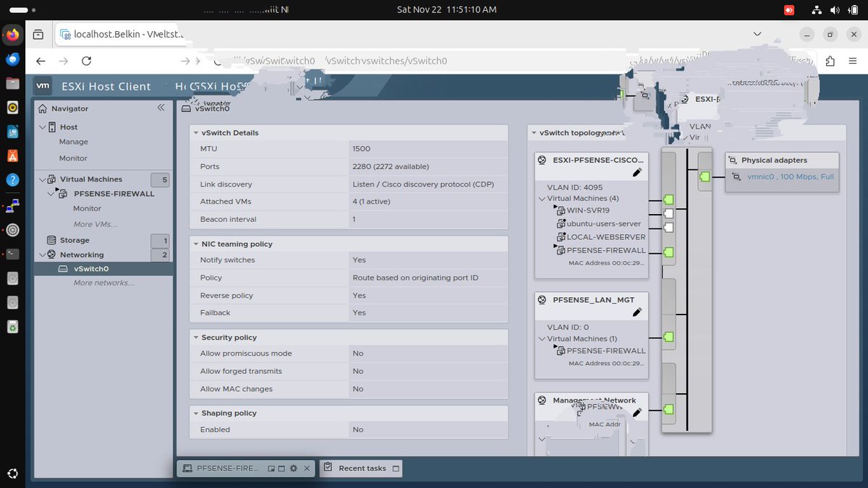Open the clock showing Sat Nov 22
The height and width of the screenshot is (488, 868).
coord(447,10)
